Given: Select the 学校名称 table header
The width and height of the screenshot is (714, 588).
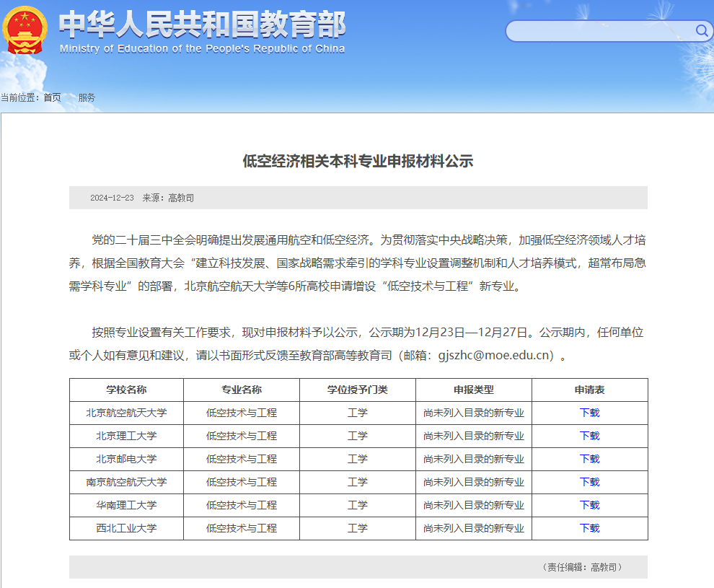Looking at the screenshot, I should point(125,390).
